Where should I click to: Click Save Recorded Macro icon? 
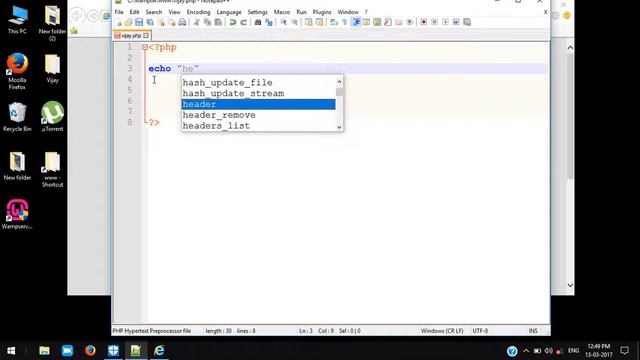pyautogui.click(x=467, y=22)
